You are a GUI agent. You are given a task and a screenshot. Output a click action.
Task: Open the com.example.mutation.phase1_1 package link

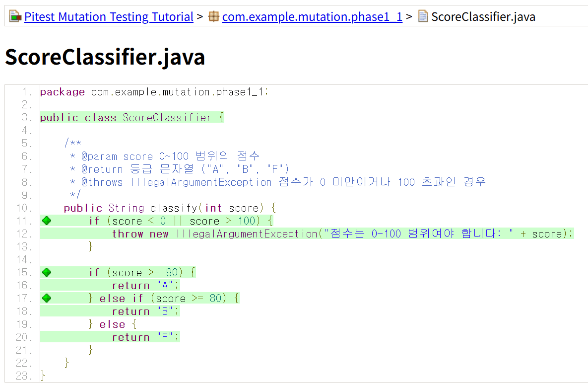tap(312, 16)
